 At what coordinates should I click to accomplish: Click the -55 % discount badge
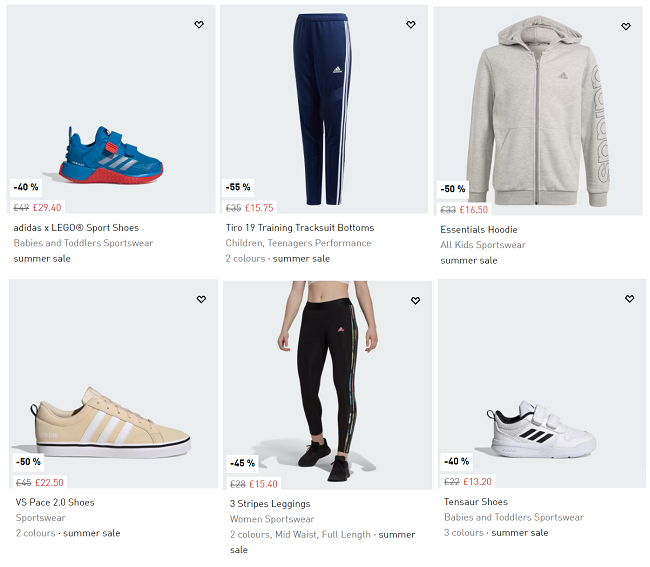tap(238, 187)
